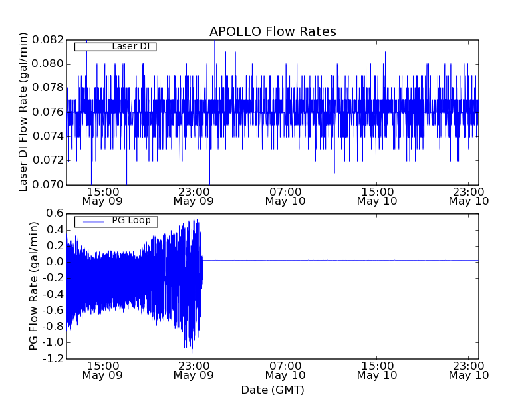Click the 'Date (GMT)' axis label
Viewport: 532px width, 399px height.
[x=273, y=390]
